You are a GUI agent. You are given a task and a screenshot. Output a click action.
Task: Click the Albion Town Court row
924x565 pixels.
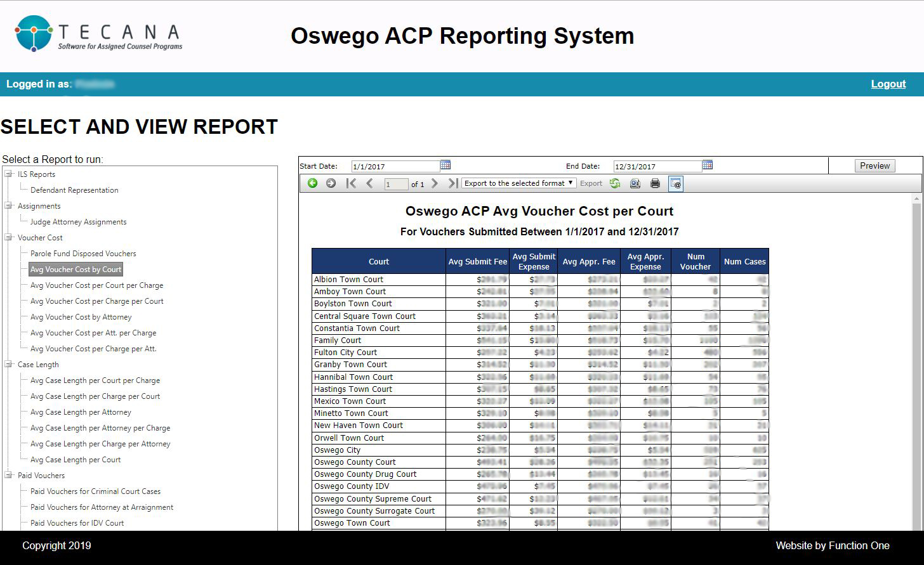(x=540, y=279)
